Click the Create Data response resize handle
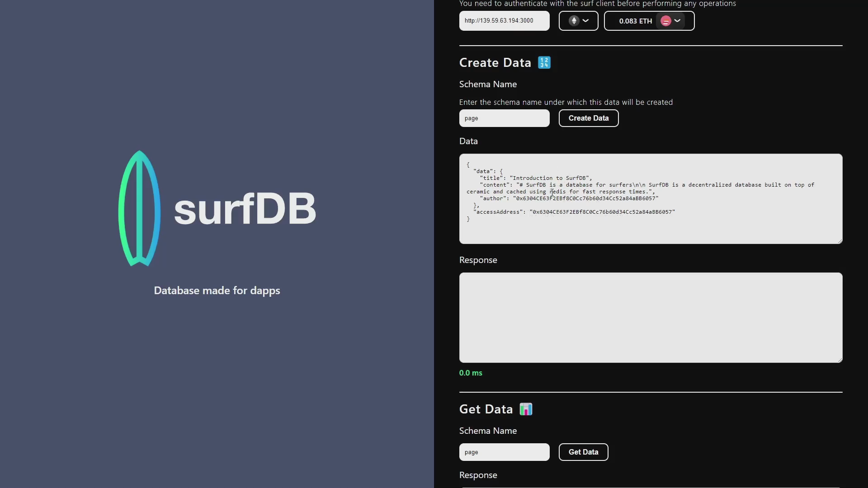Viewport: 868px width, 488px height. pos(840,360)
